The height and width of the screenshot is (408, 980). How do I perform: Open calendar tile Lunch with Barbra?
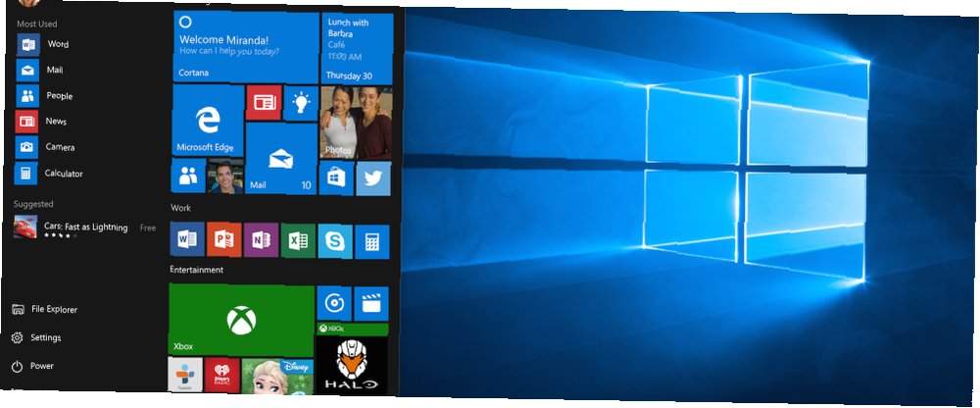[x=358, y=49]
